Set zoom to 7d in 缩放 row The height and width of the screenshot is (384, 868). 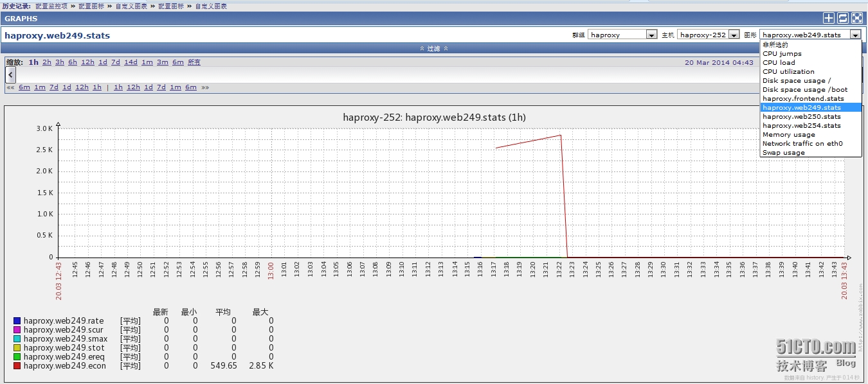116,62
